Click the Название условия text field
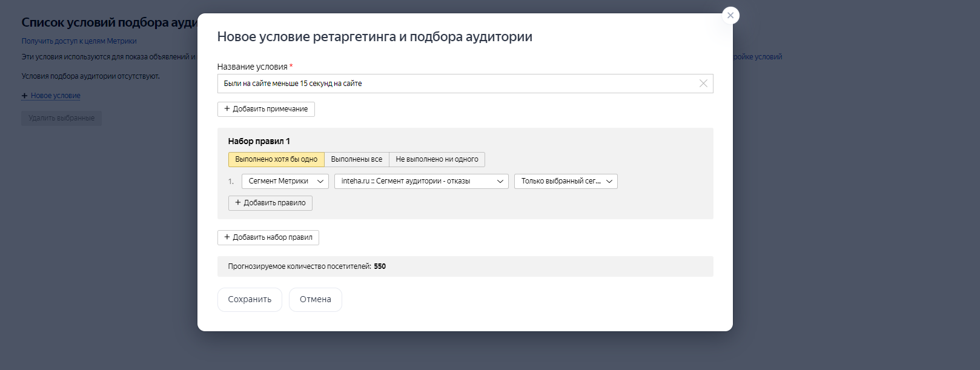Screen dimensions: 980x370 pos(465,84)
